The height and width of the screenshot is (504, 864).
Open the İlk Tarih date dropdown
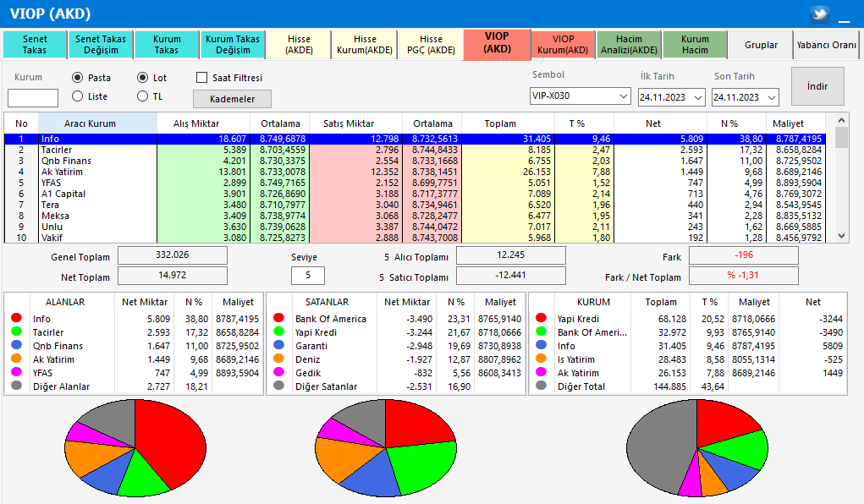[698, 97]
